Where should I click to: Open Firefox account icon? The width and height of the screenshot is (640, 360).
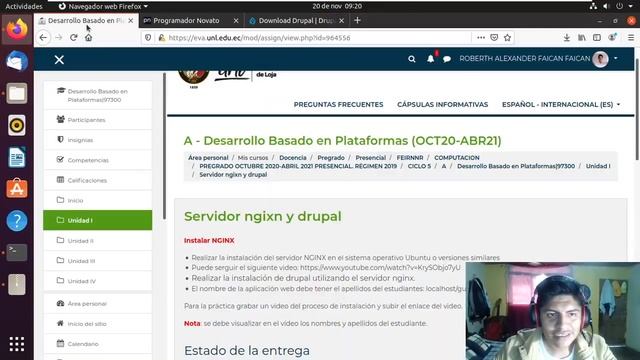612,38
